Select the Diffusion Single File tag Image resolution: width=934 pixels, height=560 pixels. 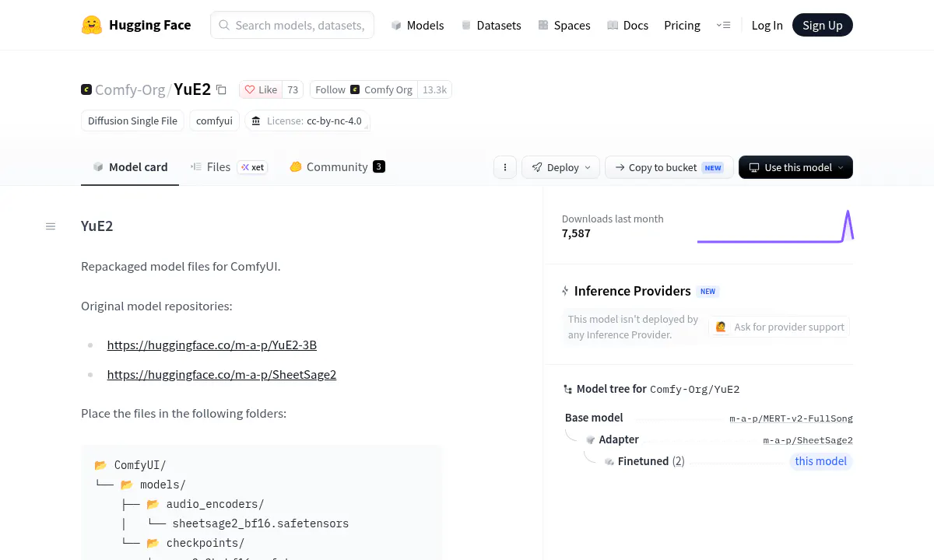coord(132,121)
